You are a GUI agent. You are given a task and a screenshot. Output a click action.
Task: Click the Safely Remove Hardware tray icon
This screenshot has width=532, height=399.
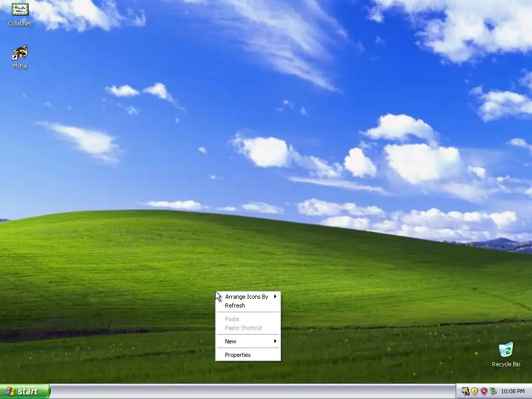point(493,391)
